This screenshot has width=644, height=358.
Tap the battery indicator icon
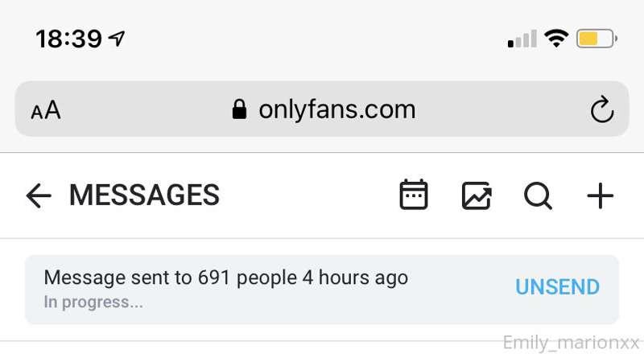[x=597, y=39]
